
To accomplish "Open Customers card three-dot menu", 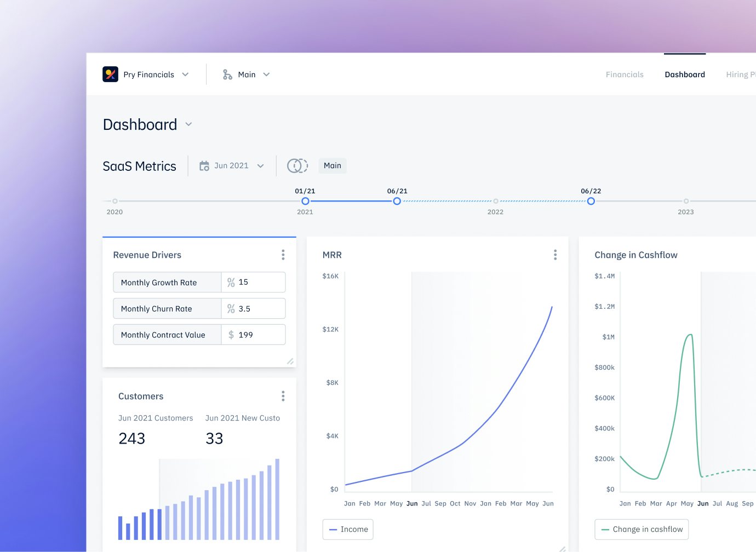I will coord(283,396).
